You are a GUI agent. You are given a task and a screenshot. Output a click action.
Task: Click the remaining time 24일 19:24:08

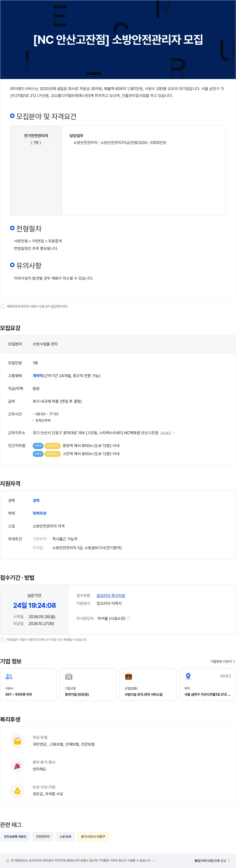point(34,605)
